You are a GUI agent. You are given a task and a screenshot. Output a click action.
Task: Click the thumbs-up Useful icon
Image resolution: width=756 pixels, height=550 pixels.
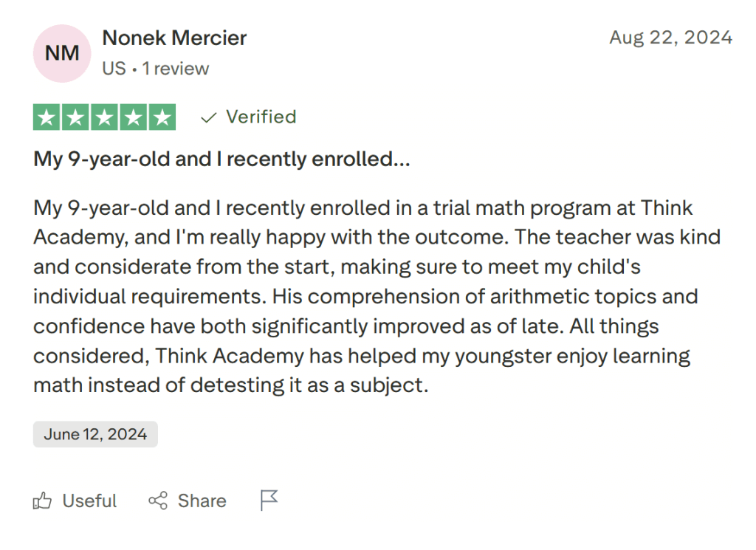coord(42,501)
